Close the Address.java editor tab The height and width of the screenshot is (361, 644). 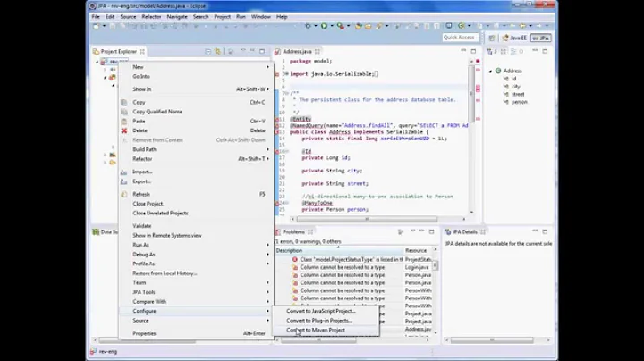(318, 52)
